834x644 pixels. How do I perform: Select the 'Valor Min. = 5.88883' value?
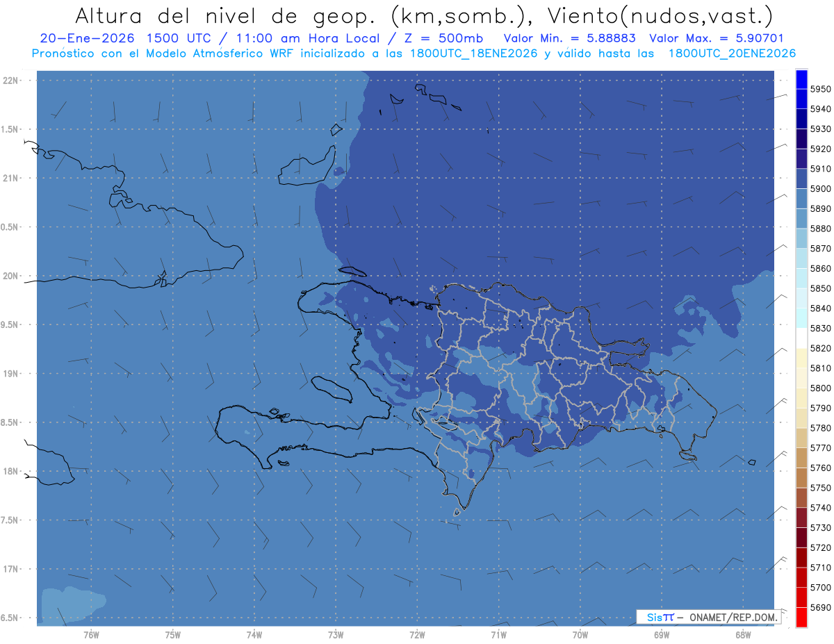570,39
